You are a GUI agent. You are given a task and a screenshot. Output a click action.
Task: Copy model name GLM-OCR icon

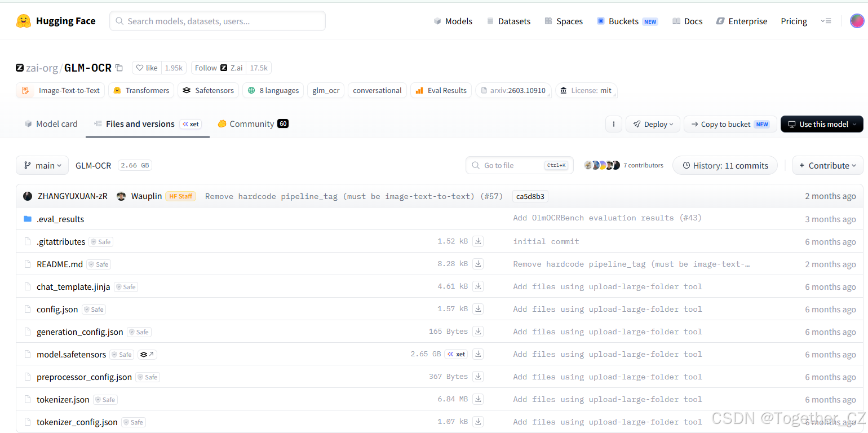coord(119,68)
